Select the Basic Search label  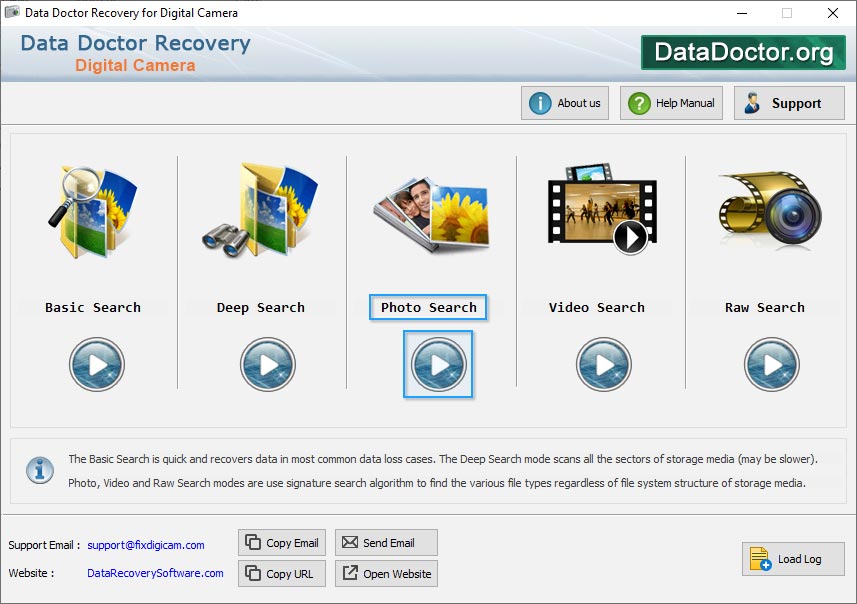(93, 307)
